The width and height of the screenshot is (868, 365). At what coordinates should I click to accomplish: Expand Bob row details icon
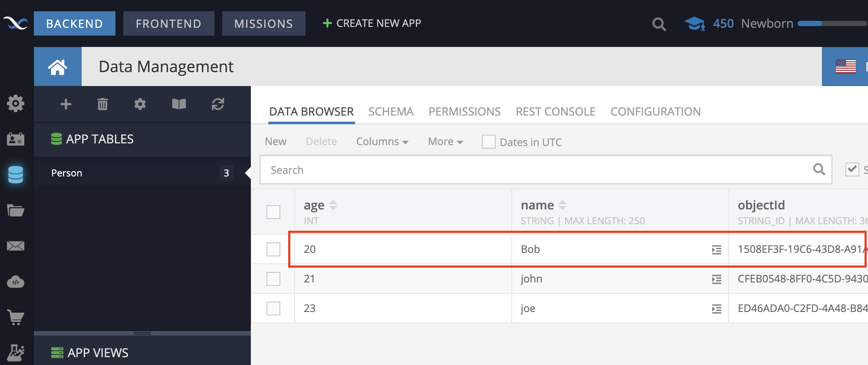[x=717, y=250]
